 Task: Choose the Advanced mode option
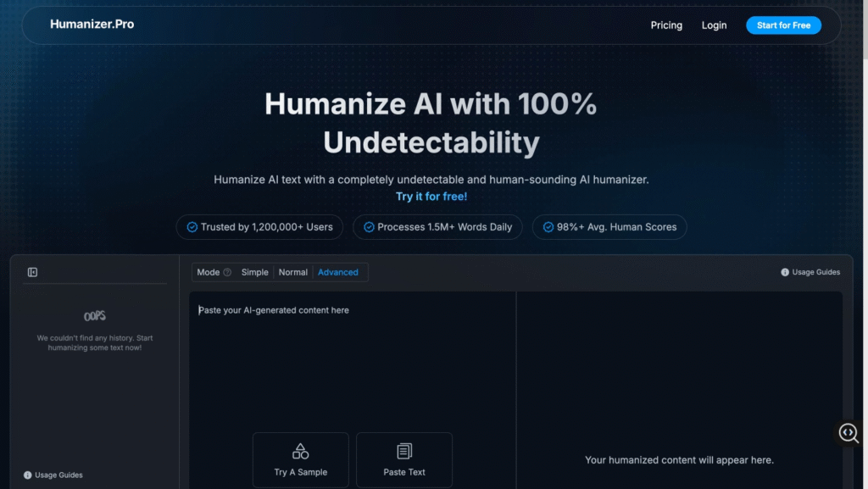(338, 272)
